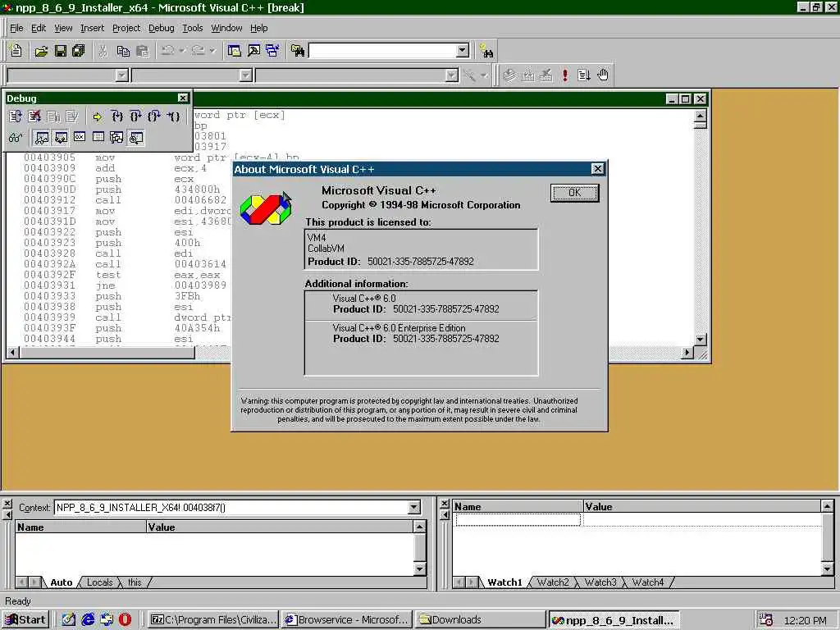
Task: Click the Opera quick launch icon
Action: 125,620
